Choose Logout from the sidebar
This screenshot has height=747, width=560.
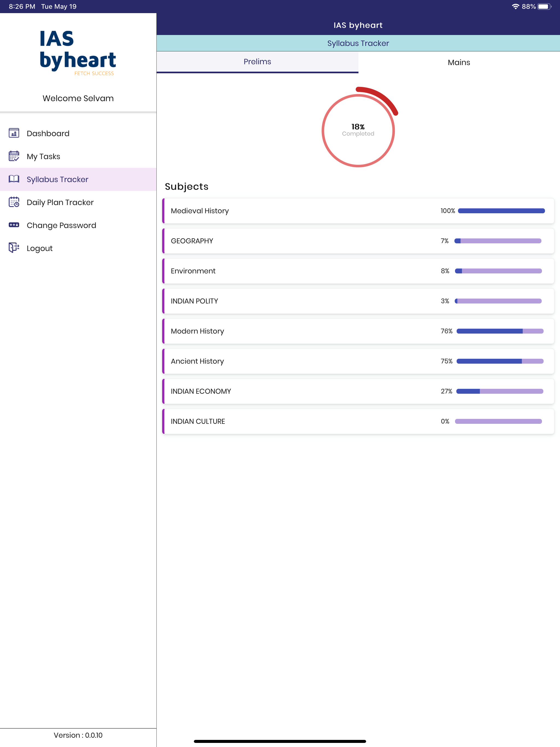(x=78, y=248)
